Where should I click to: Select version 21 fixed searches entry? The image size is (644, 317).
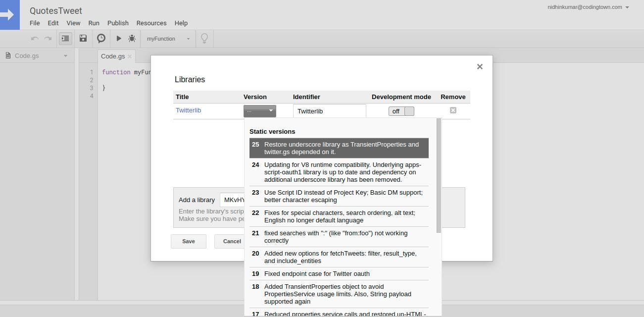tap(339, 237)
